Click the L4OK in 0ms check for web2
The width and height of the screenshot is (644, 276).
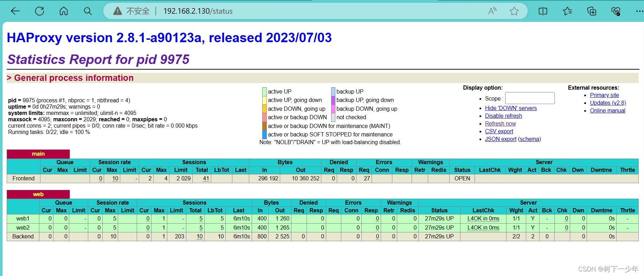click(483, 227)
